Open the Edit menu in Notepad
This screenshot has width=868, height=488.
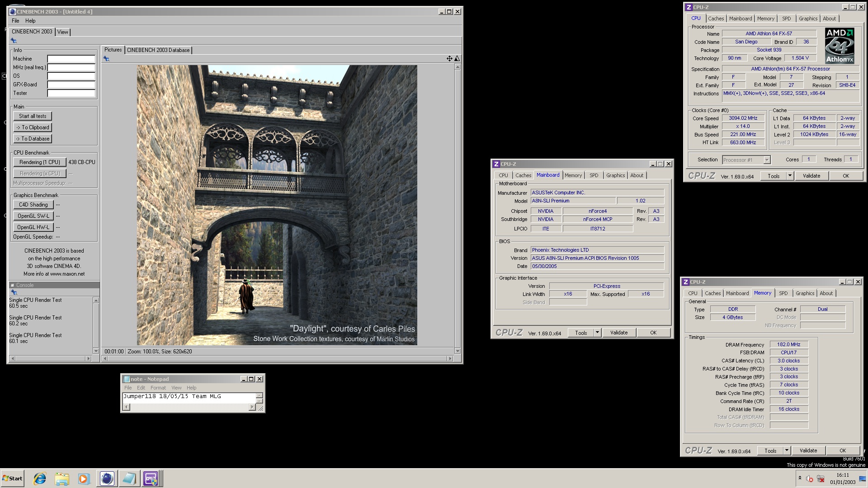pos(141,388)
